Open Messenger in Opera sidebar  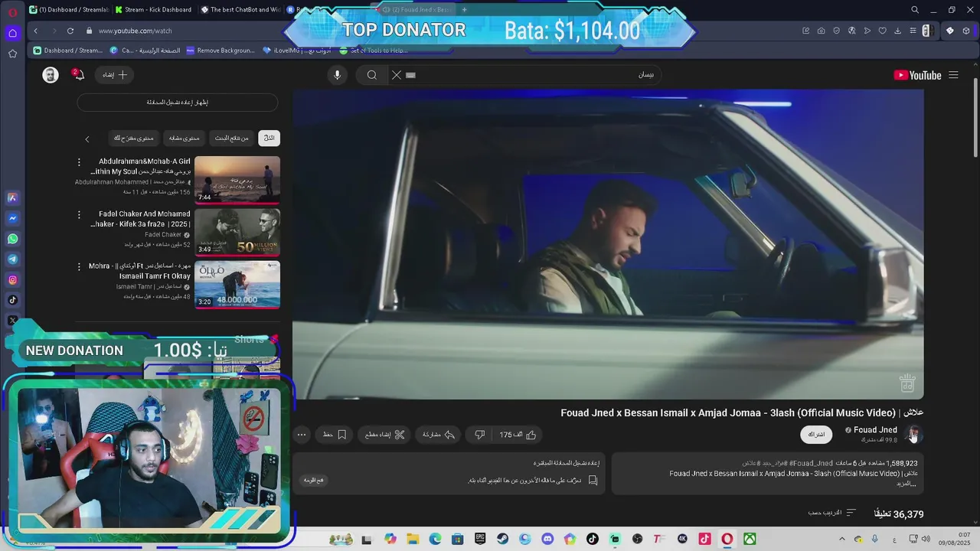[12, 218]
